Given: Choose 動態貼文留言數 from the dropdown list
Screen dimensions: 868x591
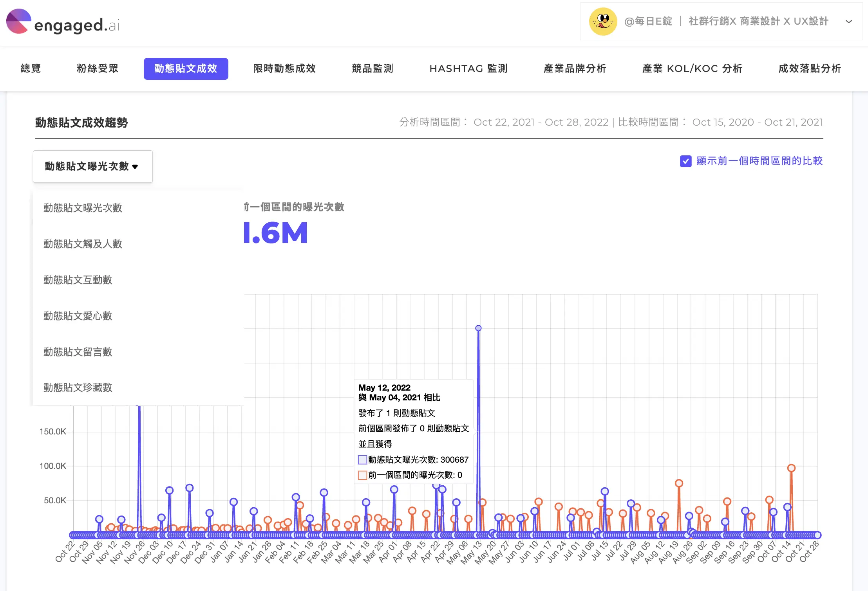Looking at the screenshot, I should click(78, 352).
